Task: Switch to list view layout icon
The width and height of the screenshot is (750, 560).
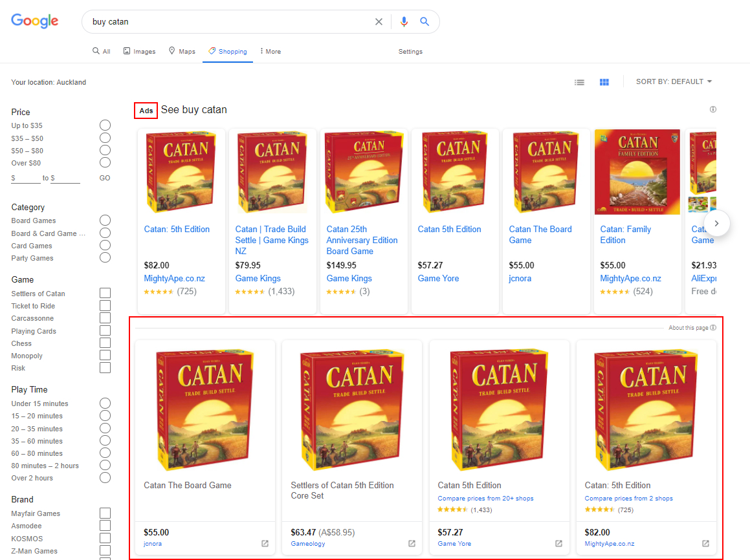Action: pyautogui.click(x=579, y=82)
